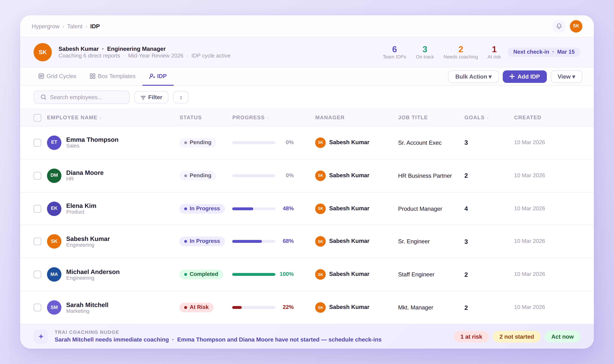The image size is (614, 364).
Task: Click the sort arrows button beside Filter
Action: 181,97
